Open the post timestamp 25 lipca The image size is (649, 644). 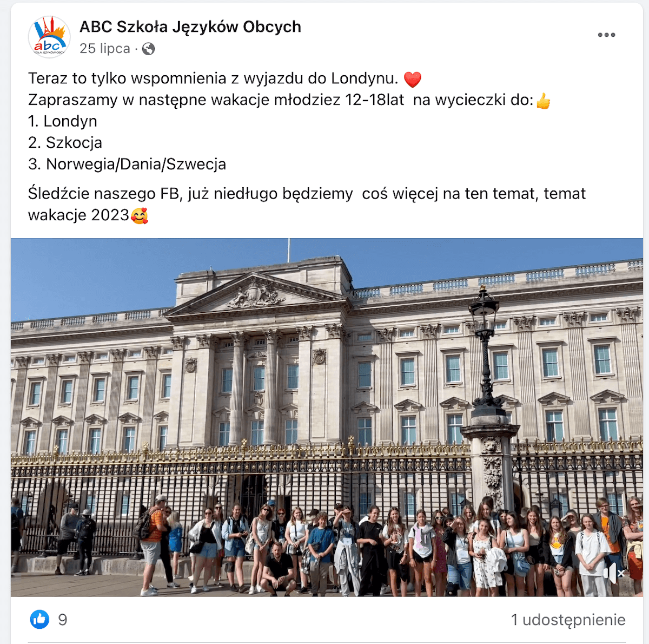(105, 49)
